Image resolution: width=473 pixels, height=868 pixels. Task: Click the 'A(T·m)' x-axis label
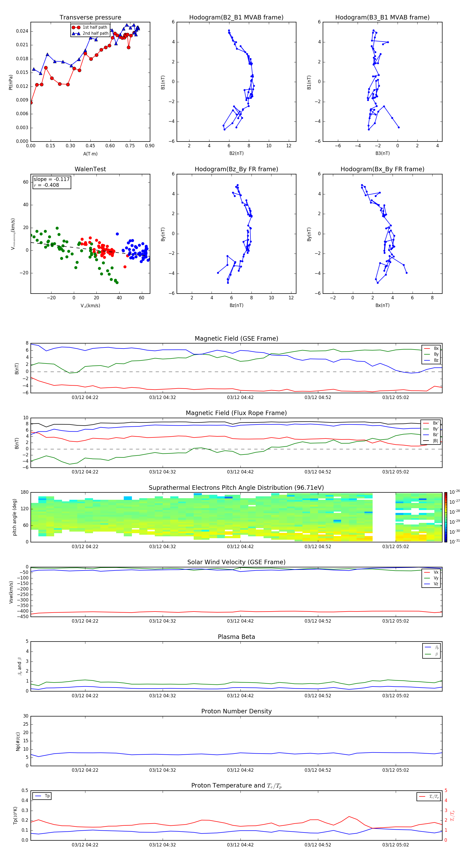tap(90, 154)
